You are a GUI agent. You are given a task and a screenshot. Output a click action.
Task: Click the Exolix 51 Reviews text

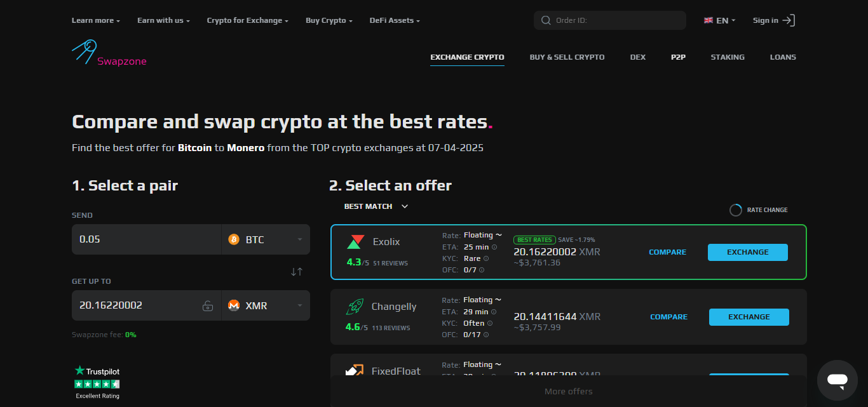pyautogui.click(x=391, y=263)
